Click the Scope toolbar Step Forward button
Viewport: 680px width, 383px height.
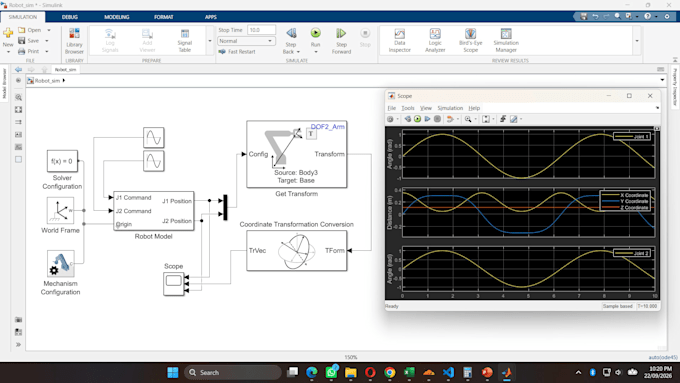pyautogui.click(x=427, y=119)
